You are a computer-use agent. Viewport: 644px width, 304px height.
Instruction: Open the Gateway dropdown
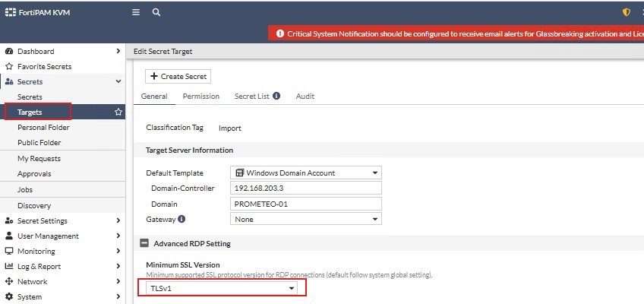(x=306, y=219)
